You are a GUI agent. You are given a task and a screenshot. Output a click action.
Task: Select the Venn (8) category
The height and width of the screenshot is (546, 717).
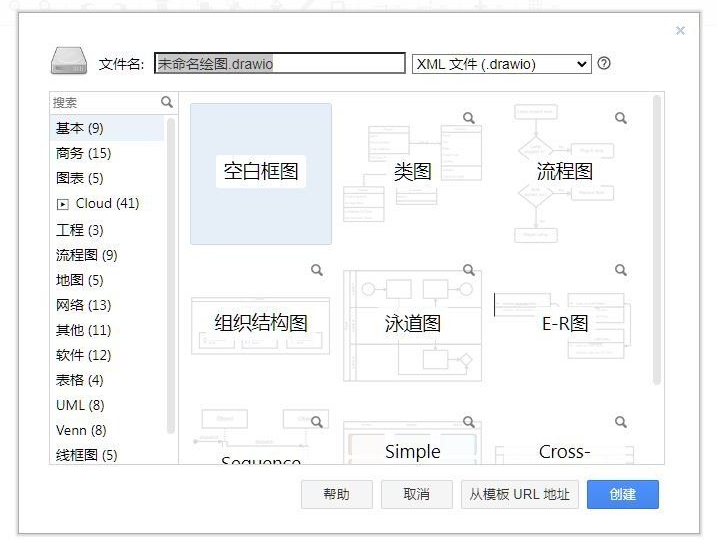click(107, 430)
